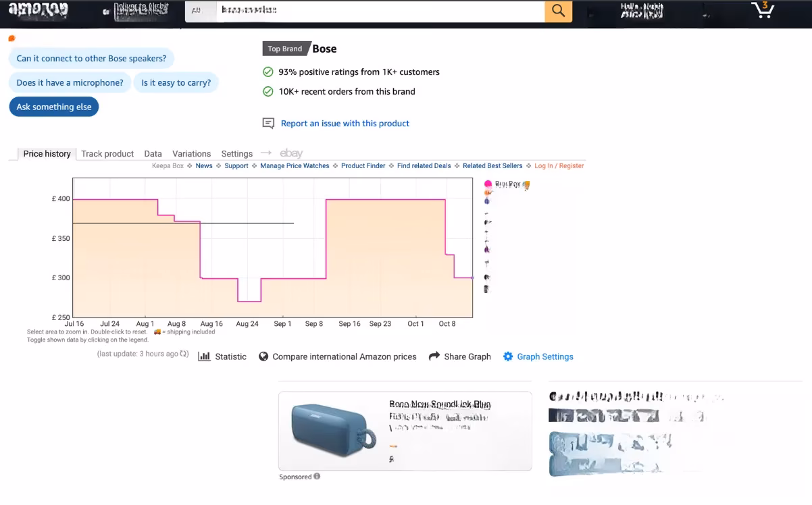
Task: Open Graph Settings with the gear icon
Action: coord(508,356)
